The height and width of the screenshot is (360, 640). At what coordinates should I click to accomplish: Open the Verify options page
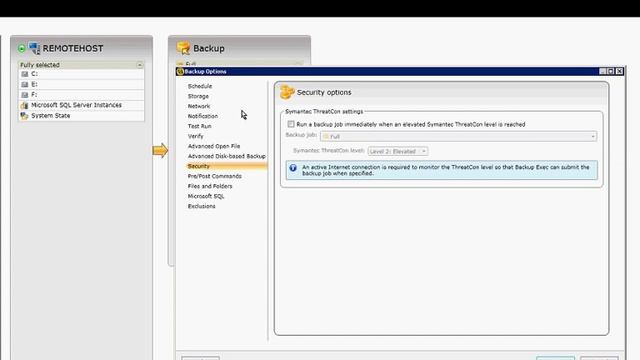point(196,136)
